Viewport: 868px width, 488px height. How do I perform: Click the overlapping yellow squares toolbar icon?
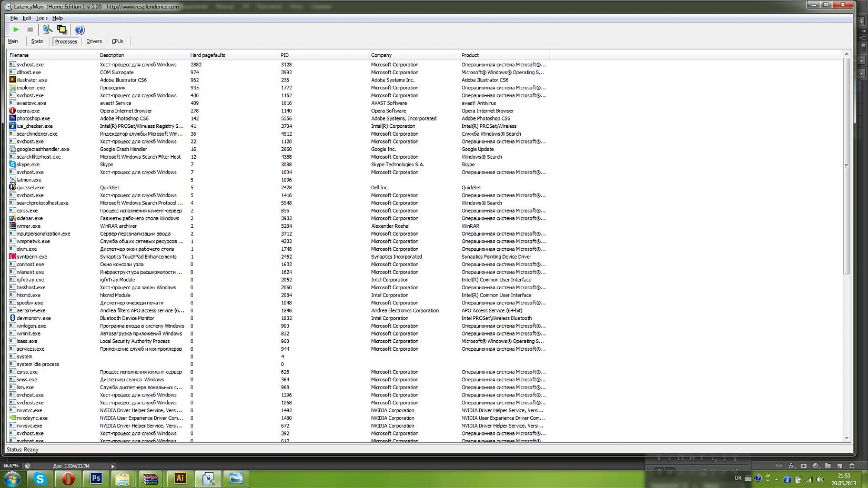62,30
